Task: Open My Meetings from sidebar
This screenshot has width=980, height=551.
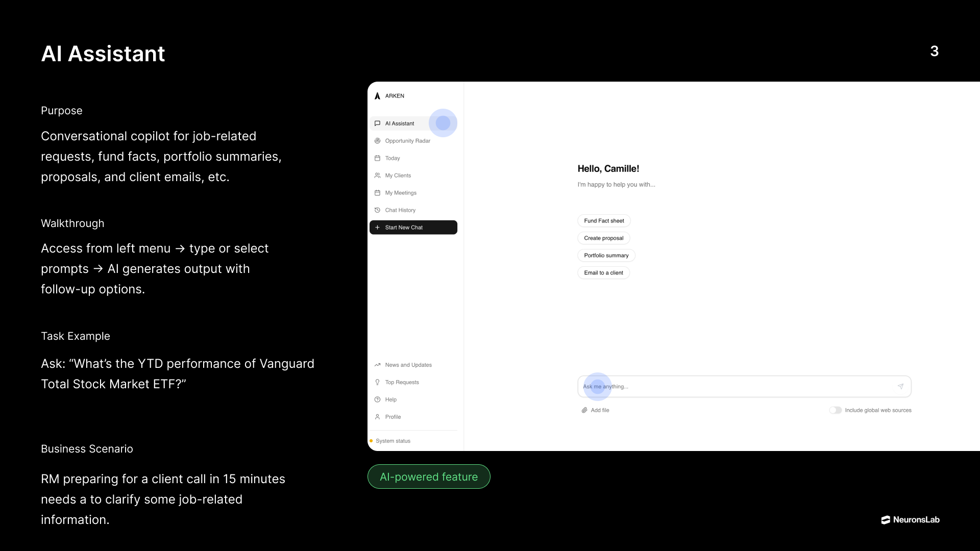Action: click(x=400, y=193)
